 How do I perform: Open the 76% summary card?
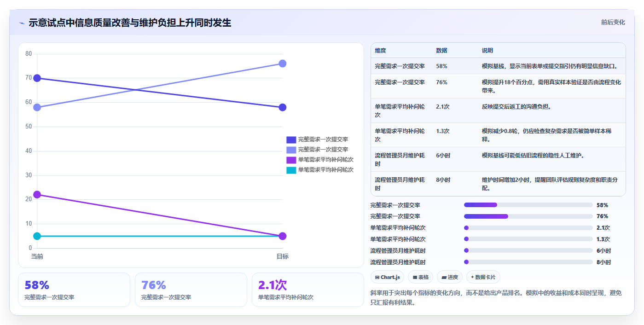[x=191, y=290]
